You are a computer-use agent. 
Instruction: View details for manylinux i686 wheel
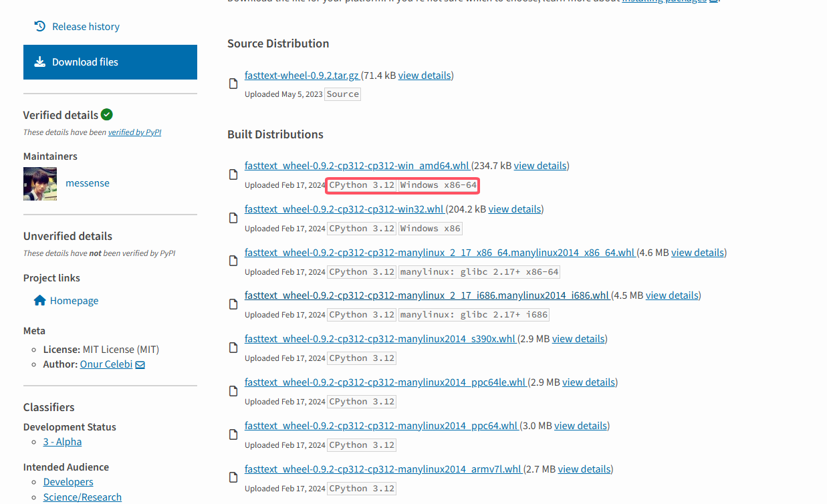672,295
